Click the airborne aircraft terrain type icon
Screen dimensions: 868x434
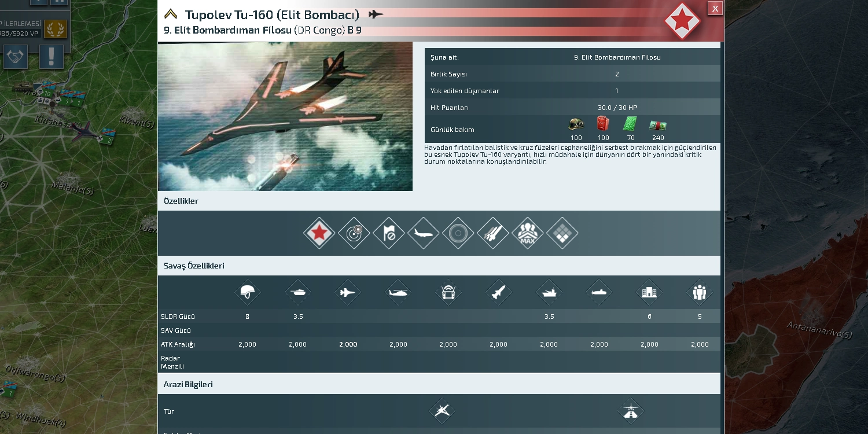(442, 411)
